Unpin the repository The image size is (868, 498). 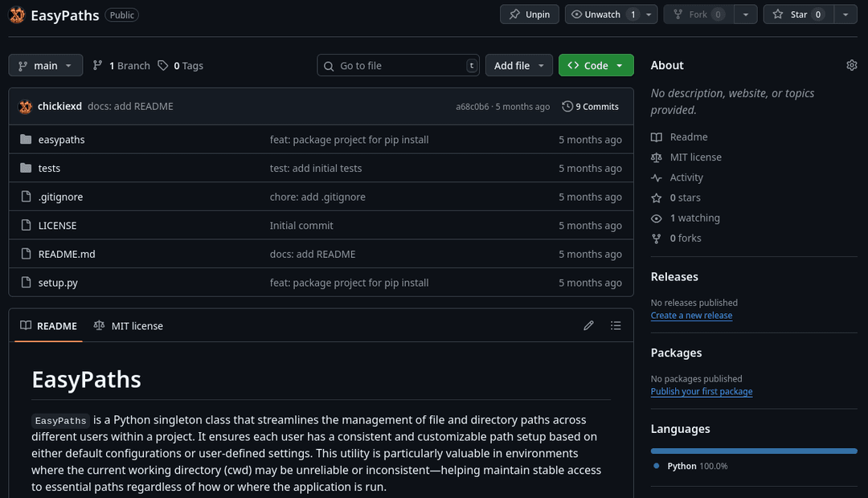click(529, 14)
